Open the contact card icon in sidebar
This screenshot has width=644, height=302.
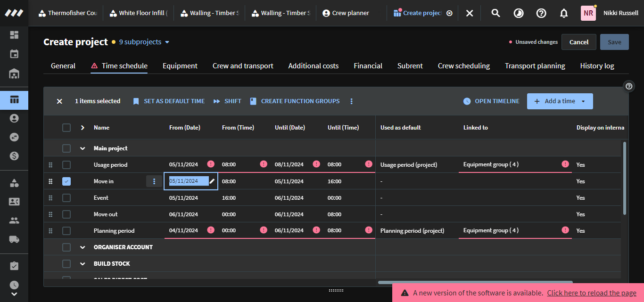(14, 202)
